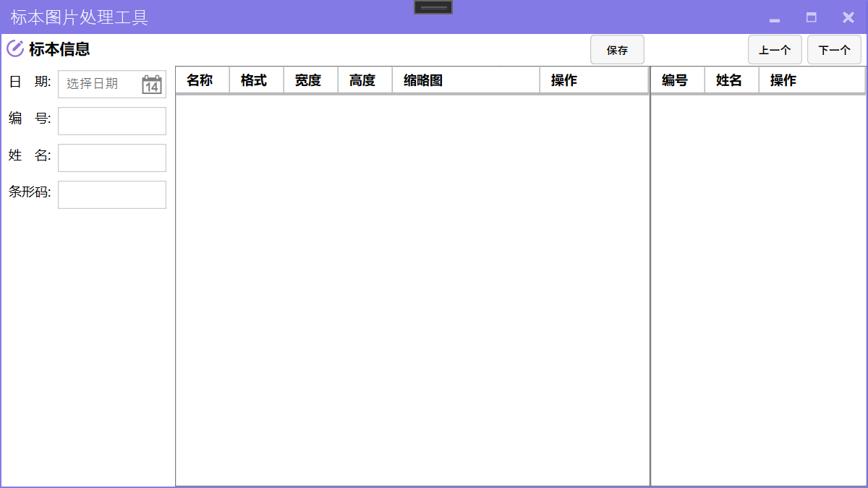868x488 pixels.
Task: Click the dark handle at top center
Action: click(x=433, y=7)
